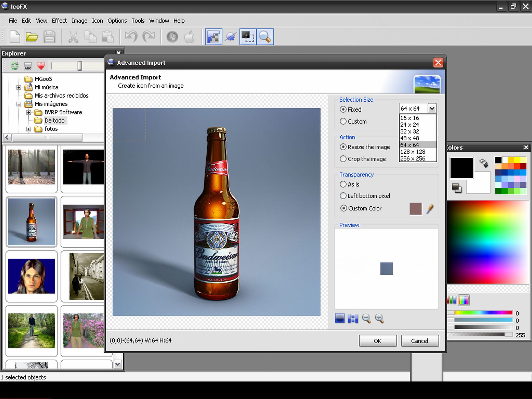Image resolution: width=532 pixels, height=399 pixels.
Task: Swap foreground and background colors icon
Action: pos(484,163)
